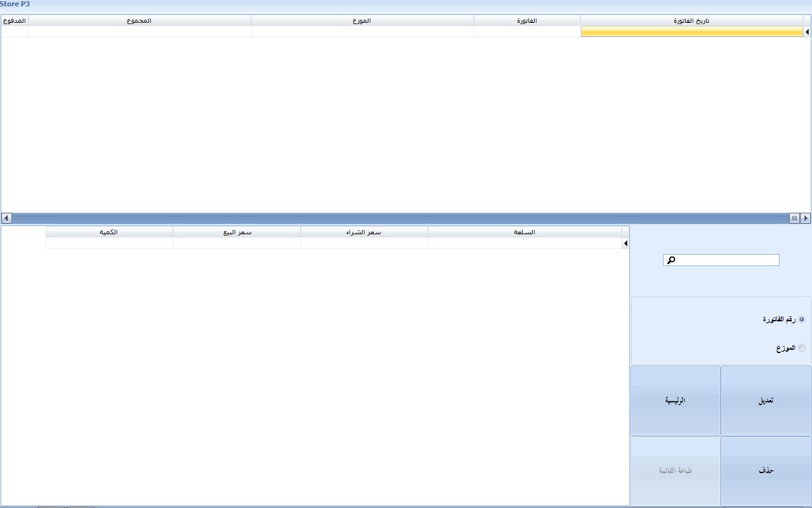Click the السلعة column header
Viewport: 812px width, 508px height.
coord(524,232)
